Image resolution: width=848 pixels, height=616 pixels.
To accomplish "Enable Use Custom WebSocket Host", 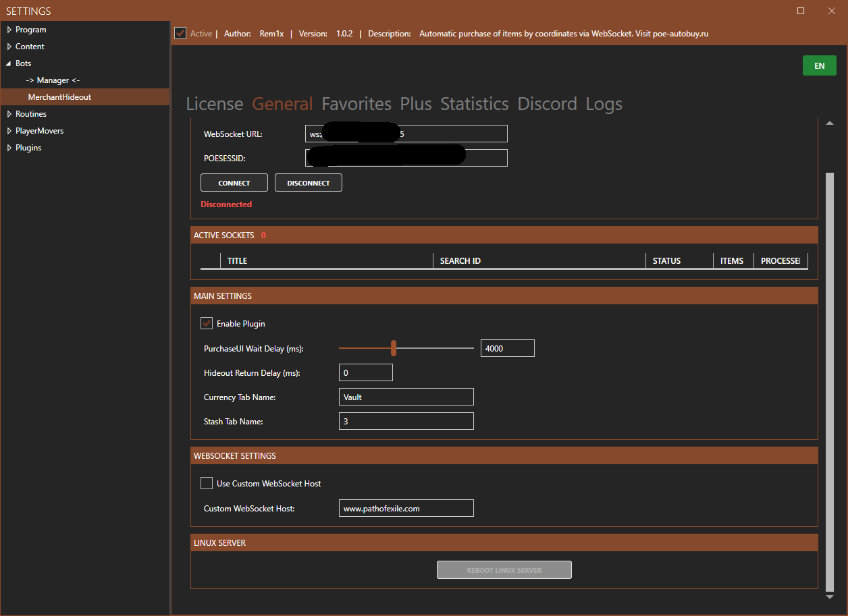I will (207, 483).
